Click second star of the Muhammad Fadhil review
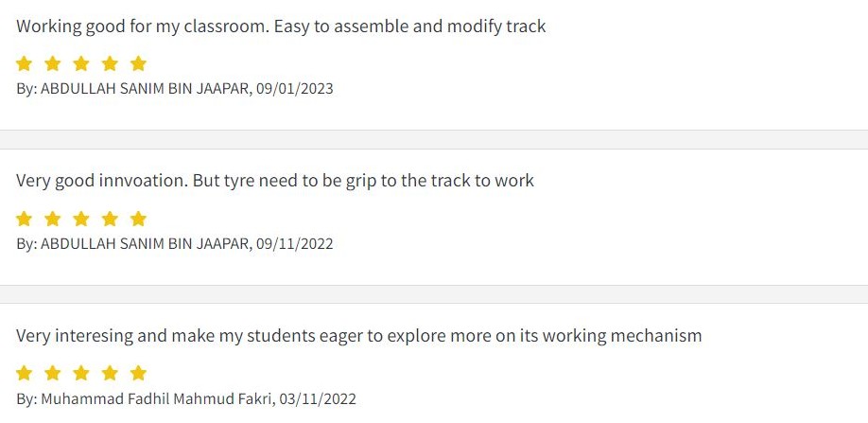 pyautogui.click(x=53, y=373)
